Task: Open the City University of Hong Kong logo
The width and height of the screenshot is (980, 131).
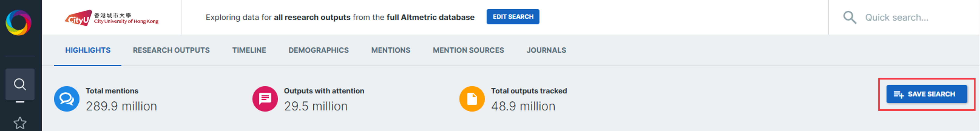Action: pos(111,18)
